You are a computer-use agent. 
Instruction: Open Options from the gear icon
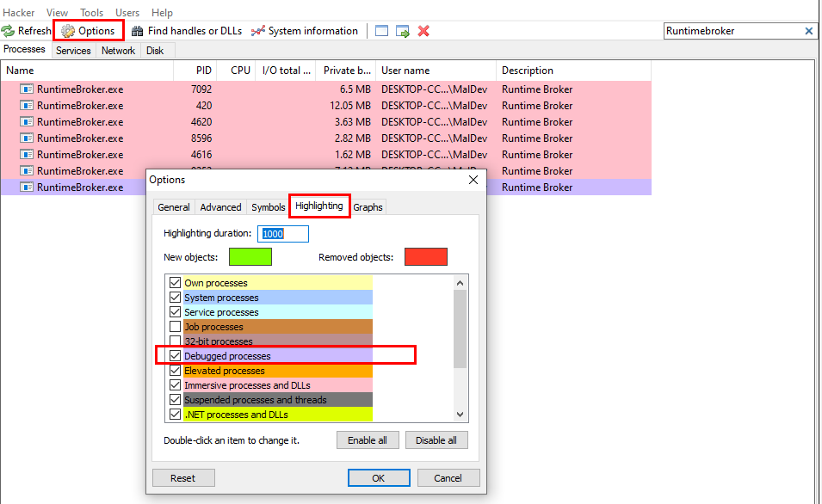[x=68, y=32]
